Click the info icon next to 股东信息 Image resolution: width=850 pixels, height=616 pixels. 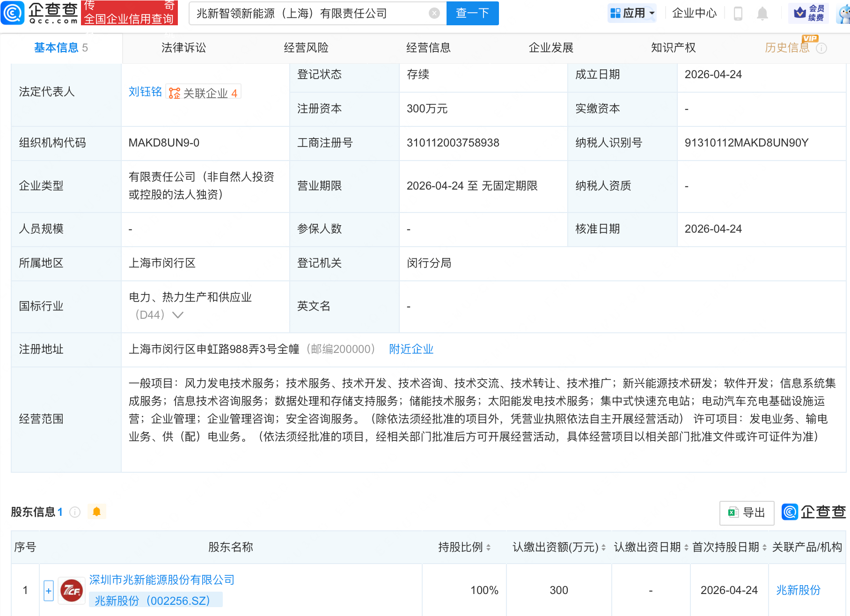[x=75, y=512]
